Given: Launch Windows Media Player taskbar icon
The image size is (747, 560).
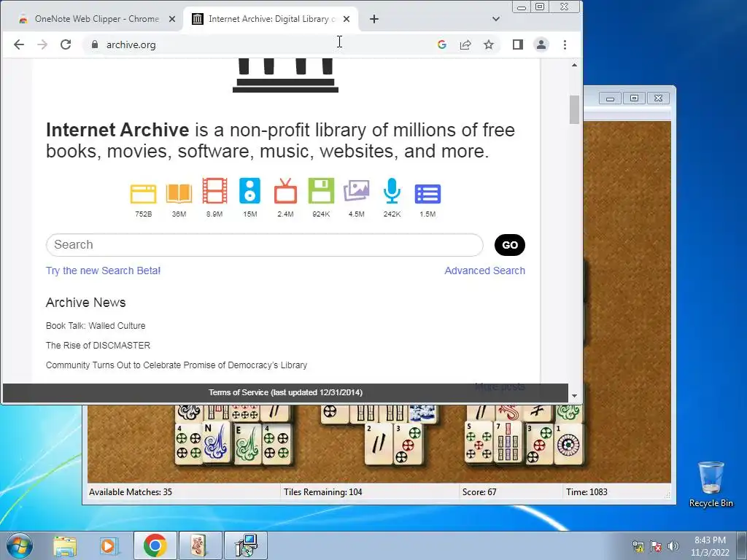Looking at the screenshot, I should (109, 545).
